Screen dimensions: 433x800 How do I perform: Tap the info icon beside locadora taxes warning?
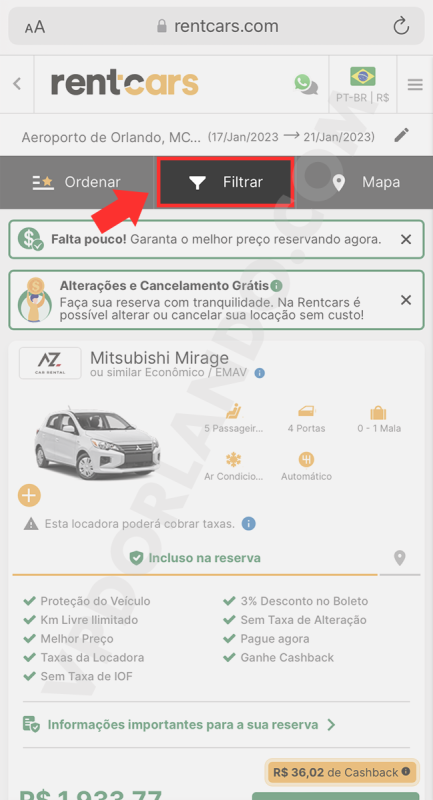(248, 523)
